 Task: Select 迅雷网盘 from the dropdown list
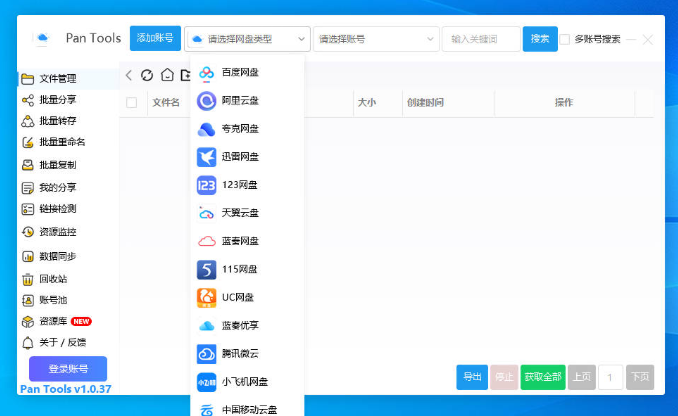[x=247, y=157]
